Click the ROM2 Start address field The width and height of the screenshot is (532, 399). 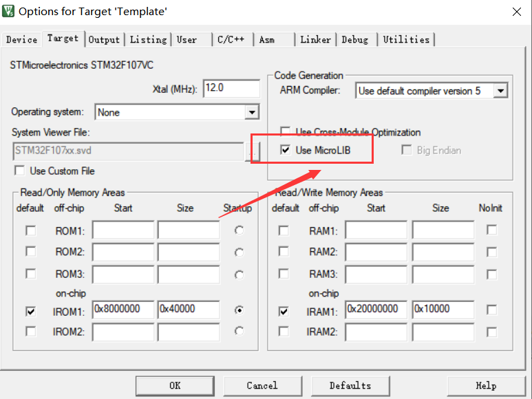click(123, 252)
